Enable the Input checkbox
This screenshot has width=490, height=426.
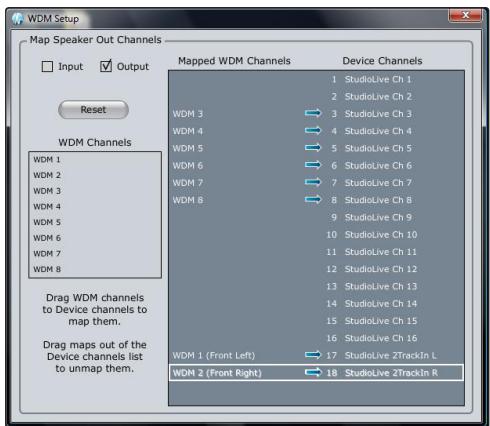47,66
